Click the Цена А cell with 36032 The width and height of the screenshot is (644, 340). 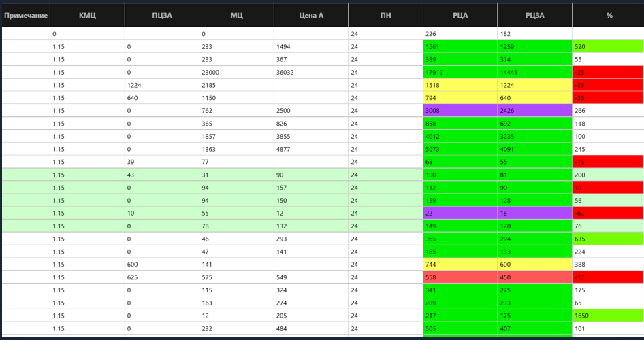click(x=311, y=72)
